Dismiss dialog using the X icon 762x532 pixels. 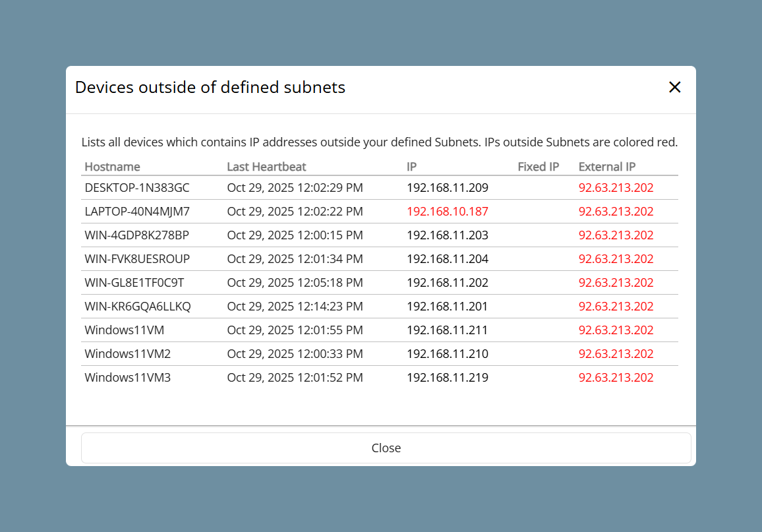[x=674, y=88]
